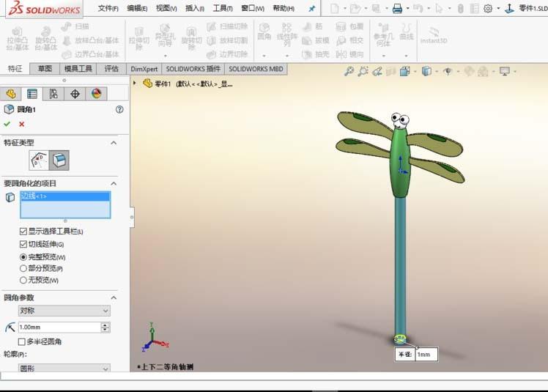Viewport: 548px width, 392px height.
Task: Click the Shell (抽壳) tool
Action: (x=316, y=54)
